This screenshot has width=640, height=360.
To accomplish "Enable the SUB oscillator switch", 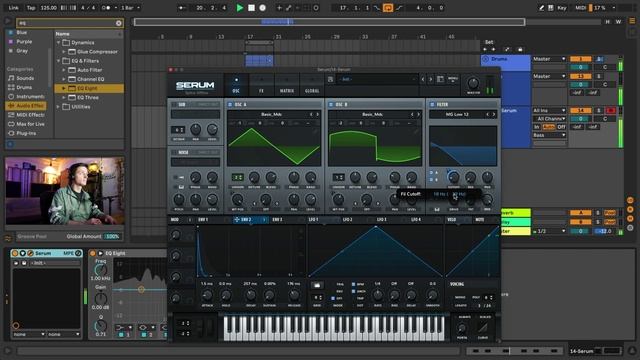I will (174, 105).
